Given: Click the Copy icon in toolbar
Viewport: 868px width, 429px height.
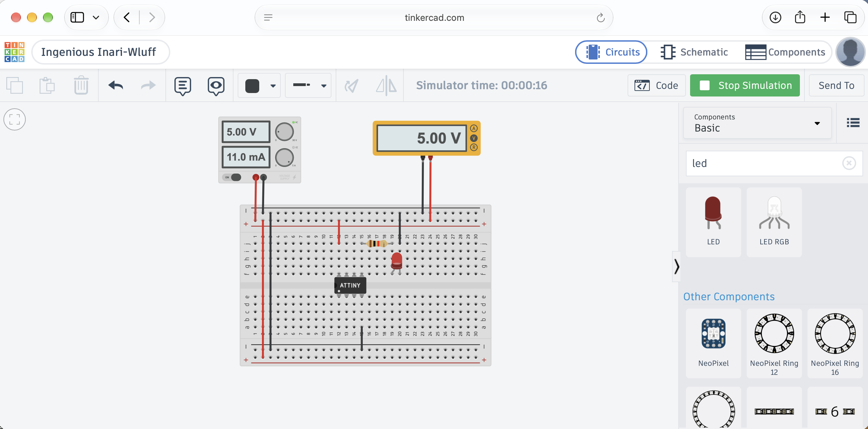Looking at the screenshot, I should 15,85.
